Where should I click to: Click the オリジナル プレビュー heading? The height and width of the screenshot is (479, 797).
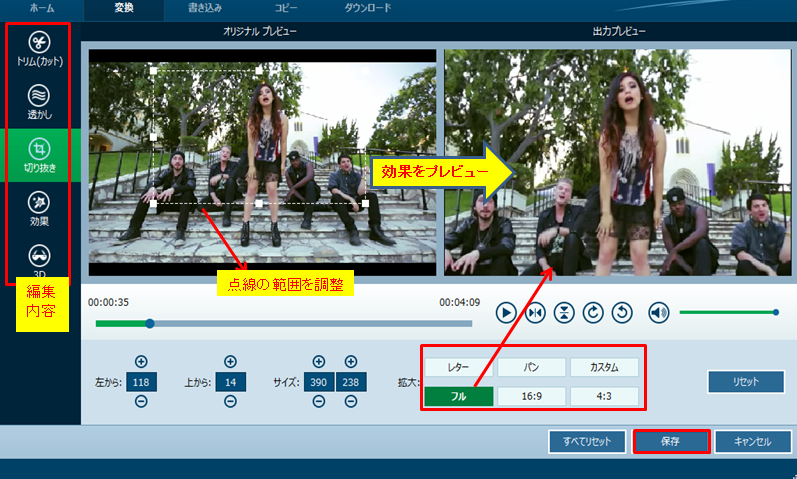[260, 32]
